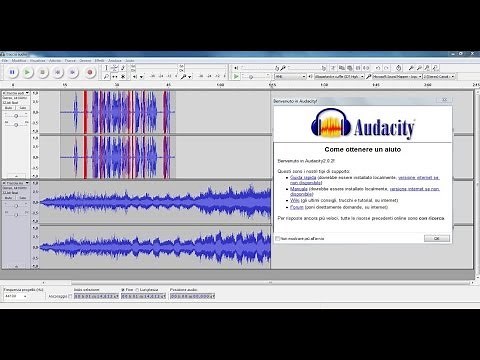Image resolution: width=480 pixels, height=360 pixels.
Task: Select the Envelope tool
Action: point(114,68)
